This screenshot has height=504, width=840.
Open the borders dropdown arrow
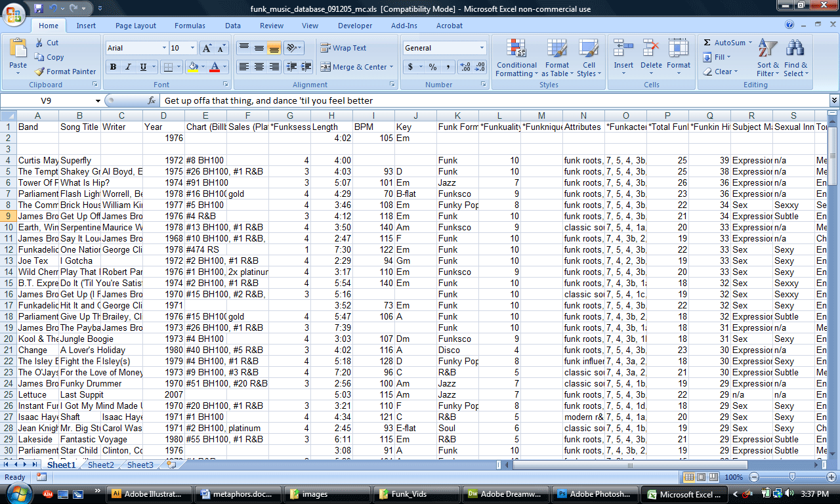coord(179,67)
